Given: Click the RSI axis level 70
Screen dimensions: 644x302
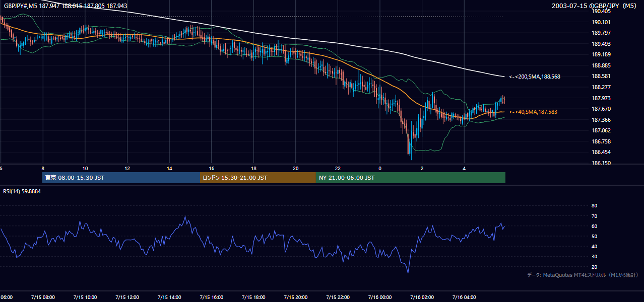Looking at the screenshot, I should [x=594, y=216].
